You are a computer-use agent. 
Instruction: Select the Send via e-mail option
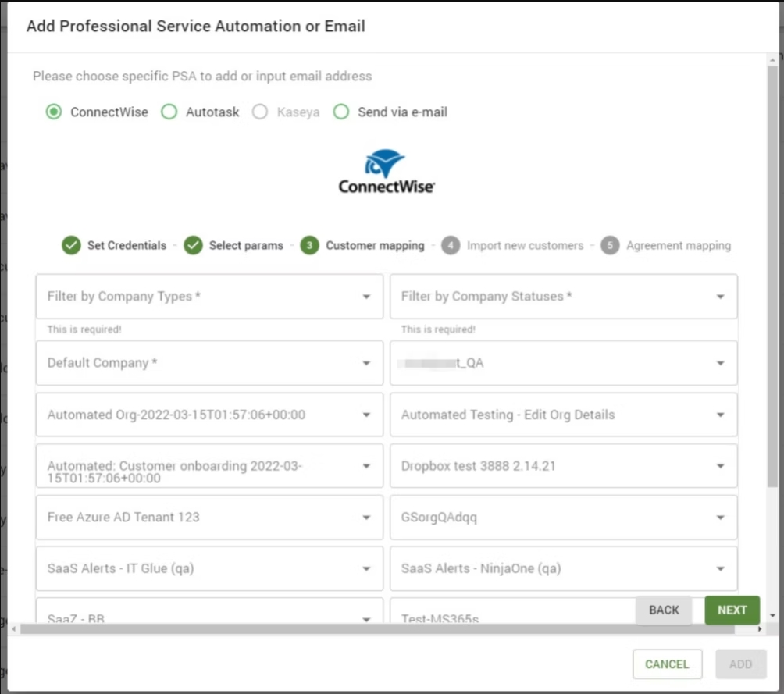341,112
